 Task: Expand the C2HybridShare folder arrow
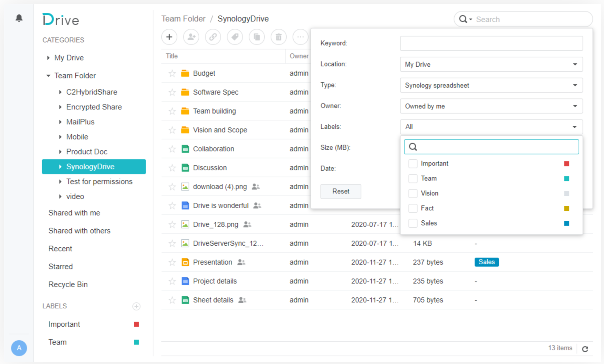click(60, 92)
